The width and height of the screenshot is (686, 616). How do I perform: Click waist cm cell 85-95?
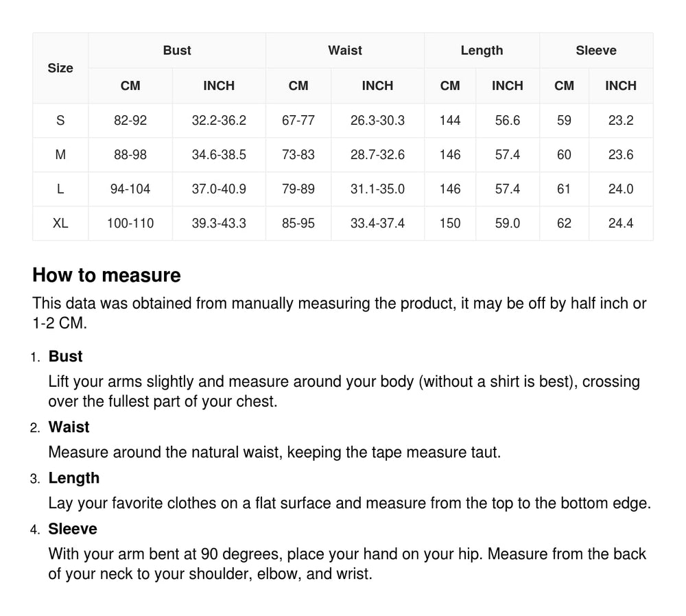point(298,224)
